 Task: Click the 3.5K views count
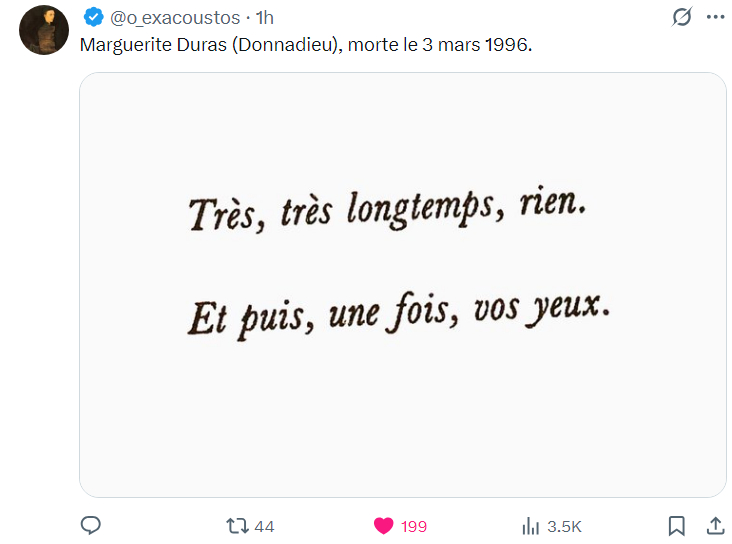(564, 526)
